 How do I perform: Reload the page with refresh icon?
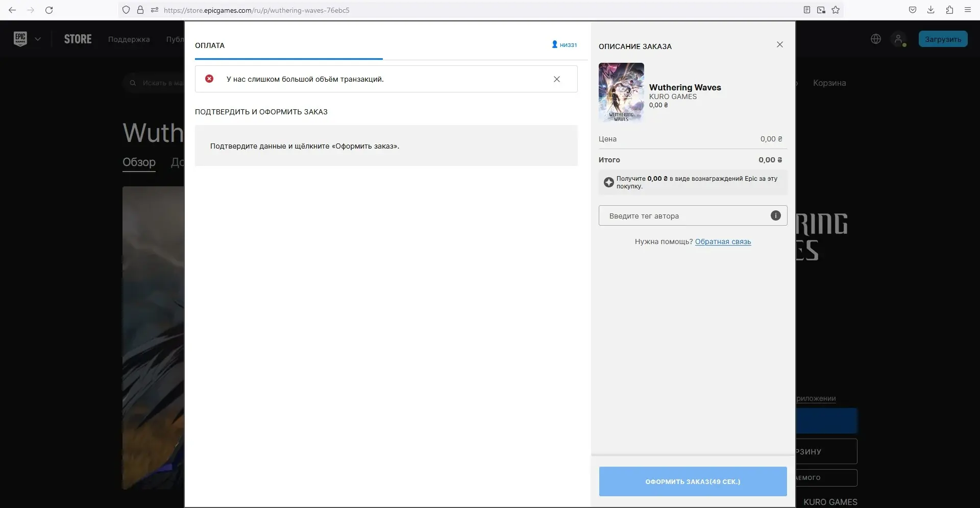[x=49, y=10]
